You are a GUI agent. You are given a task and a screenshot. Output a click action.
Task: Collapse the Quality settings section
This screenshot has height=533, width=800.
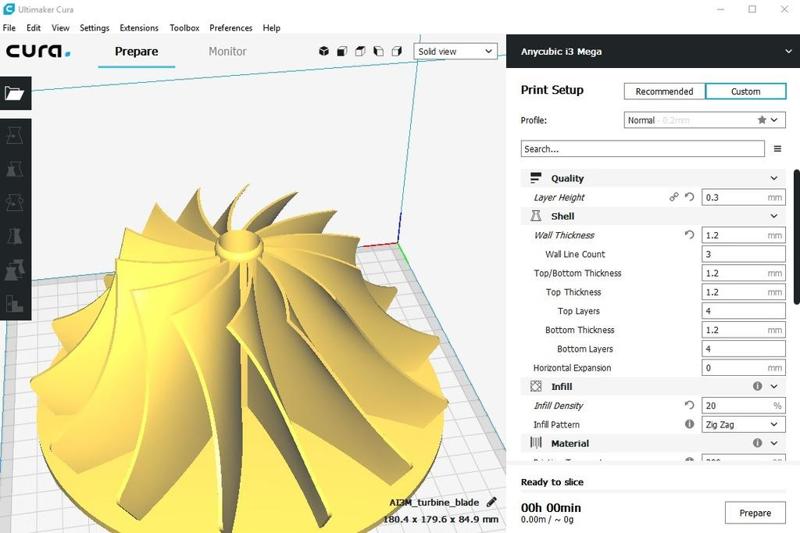(x=774, y=178)
